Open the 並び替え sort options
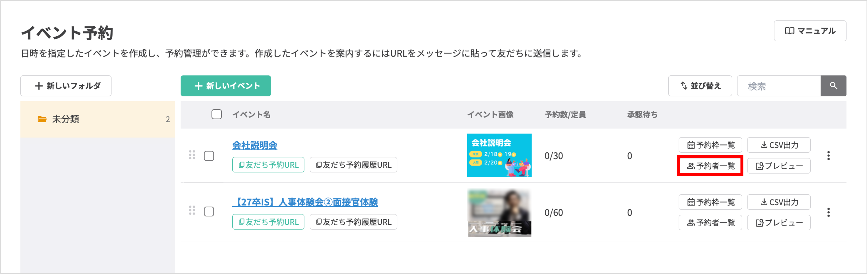The image size is (868, 274). (x=700, y=86)
